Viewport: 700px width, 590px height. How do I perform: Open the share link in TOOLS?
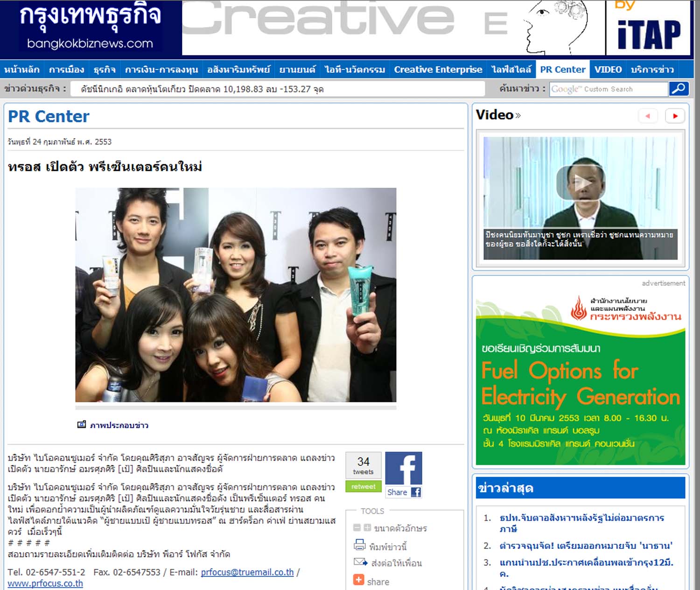pos(378,582)
